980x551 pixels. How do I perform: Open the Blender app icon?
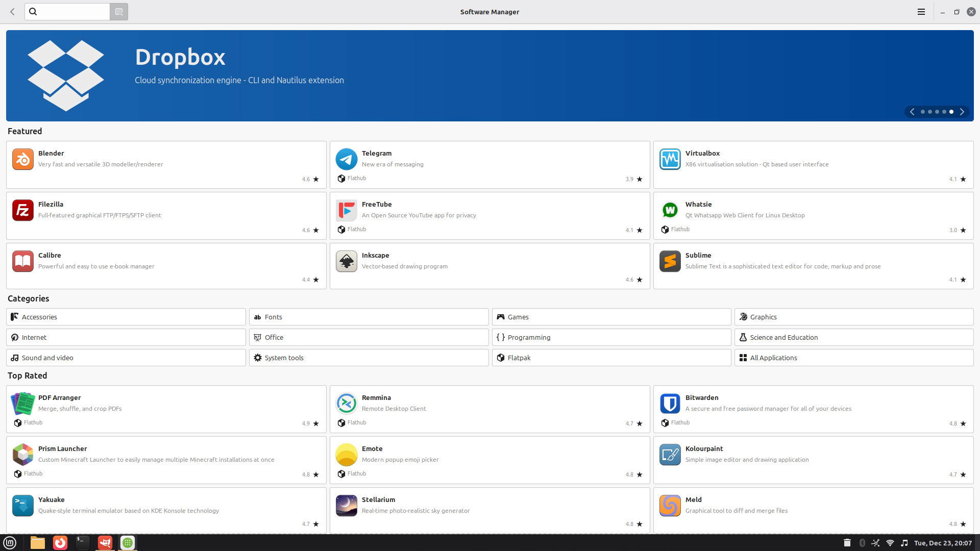pyautogui.click(x=23, y=159)
